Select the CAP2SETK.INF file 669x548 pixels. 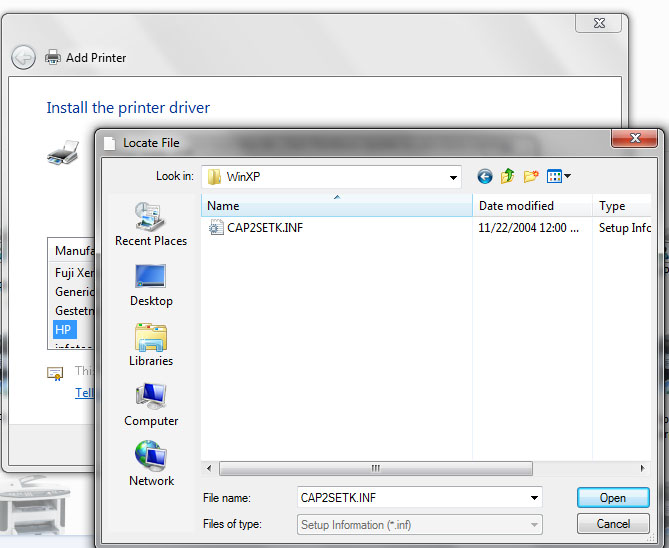[265, 227]
